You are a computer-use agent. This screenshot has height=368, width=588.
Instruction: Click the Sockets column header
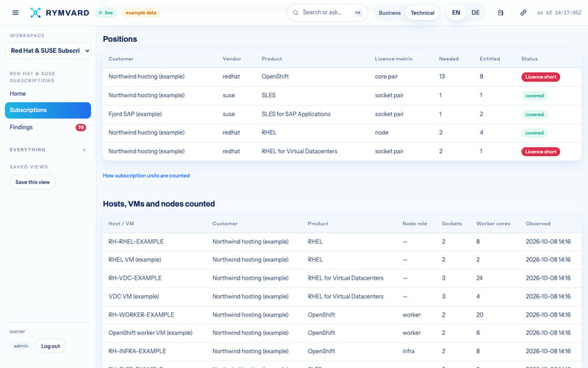click(x=452, y=224)
